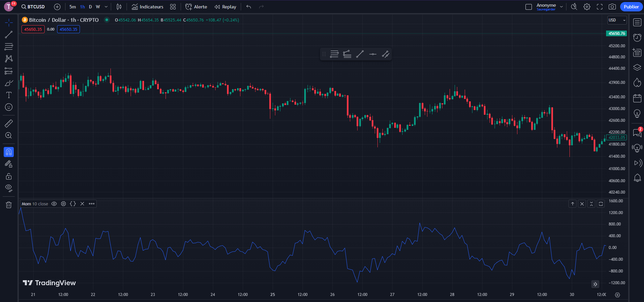Image resolution: width=644 pixels, height=302 pixels.
Task: Open the measure tool
Action: (x=9, y=123)
